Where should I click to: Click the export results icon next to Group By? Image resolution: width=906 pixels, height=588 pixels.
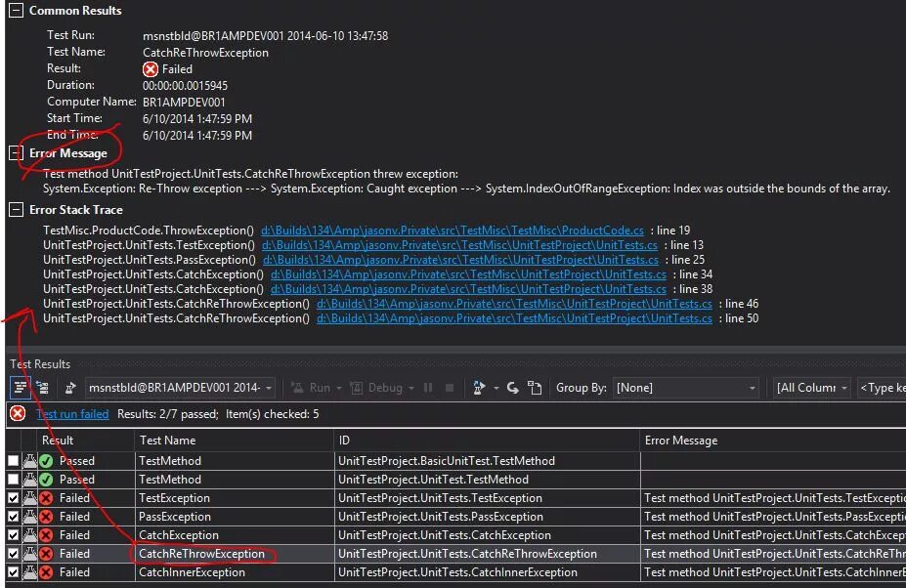535,388
